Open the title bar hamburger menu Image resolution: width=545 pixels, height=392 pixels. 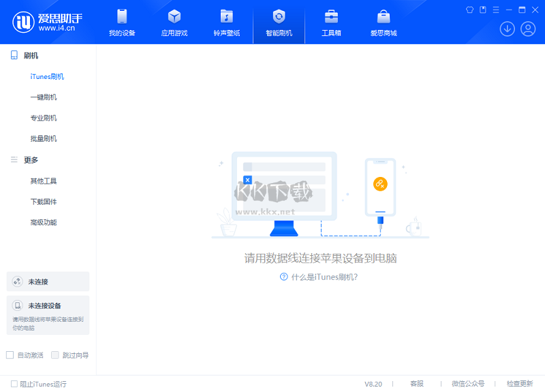click(496, 10)
